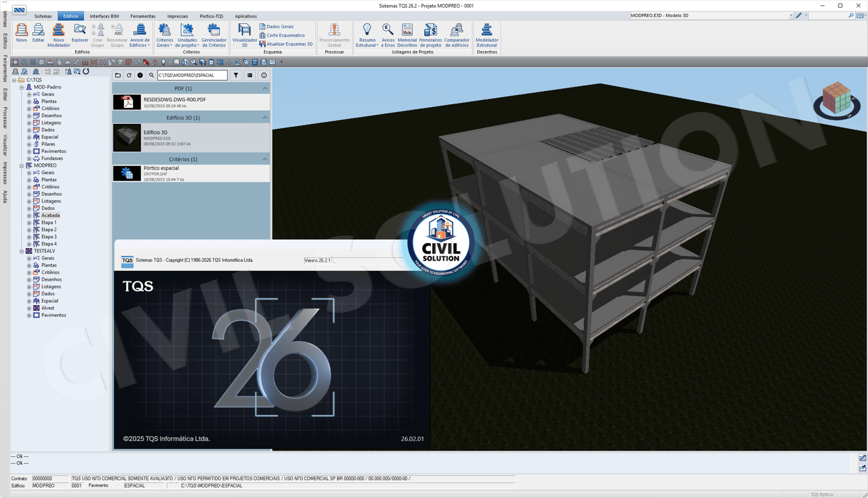Viewport: 868px width, 498px height.
Task: Launch Novo Modelador from the ribbon
Action: 58,35
